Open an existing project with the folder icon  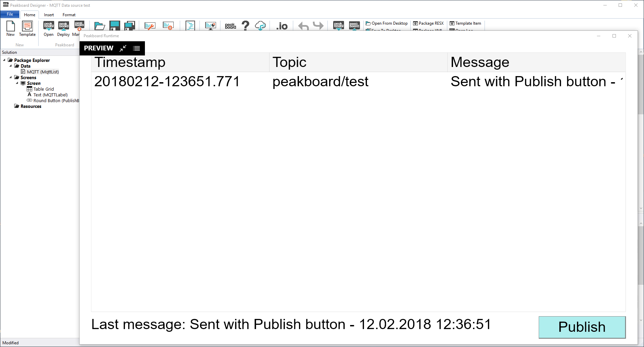[x=99, y=25]
